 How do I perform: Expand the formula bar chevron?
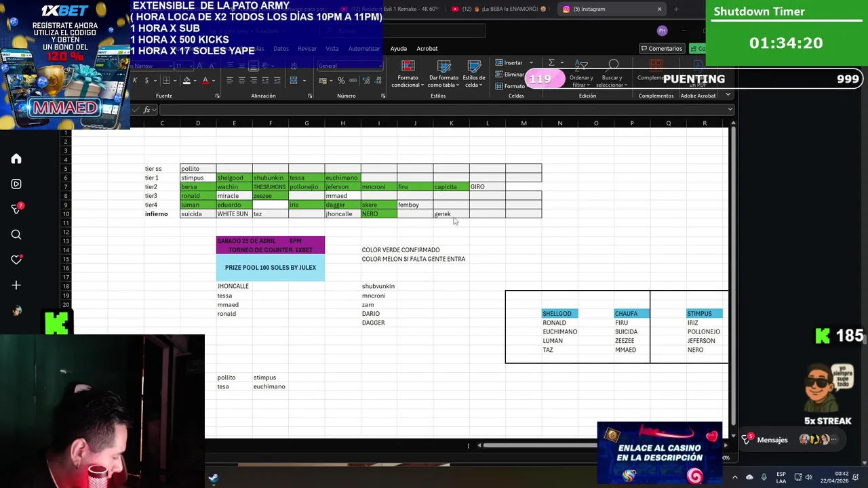(x=730, y=110)
